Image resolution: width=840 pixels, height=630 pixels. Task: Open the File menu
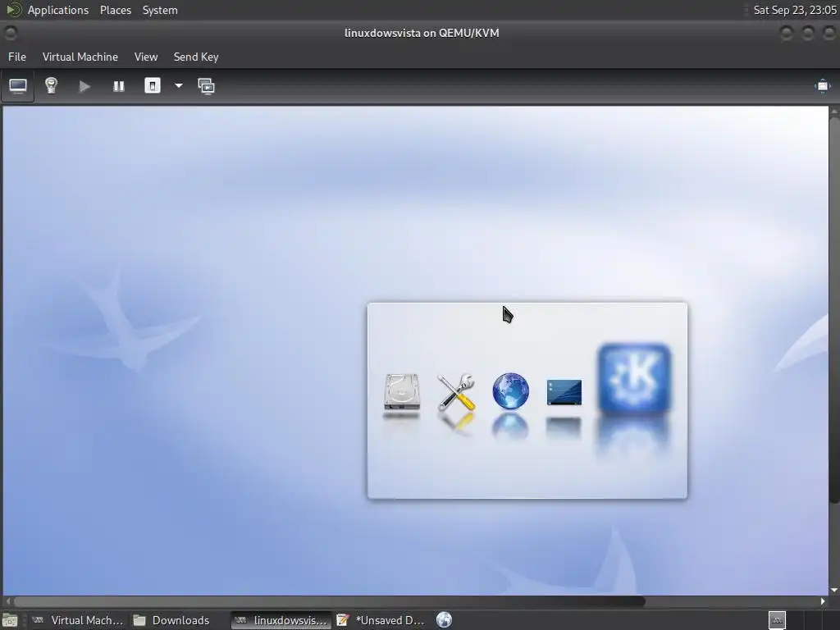(17, 57)
